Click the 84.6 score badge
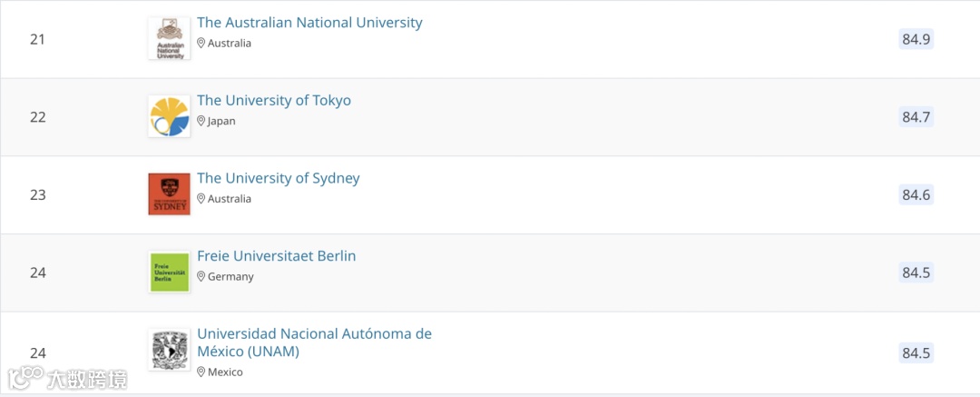Image resolution: width=980 pixels, height=397 pixels. [916, 194]
